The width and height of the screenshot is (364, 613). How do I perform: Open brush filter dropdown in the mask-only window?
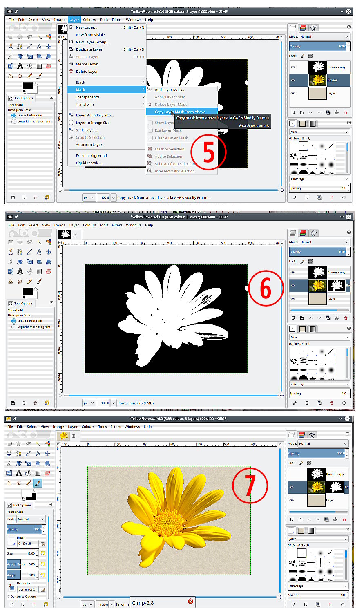point(319,337)
